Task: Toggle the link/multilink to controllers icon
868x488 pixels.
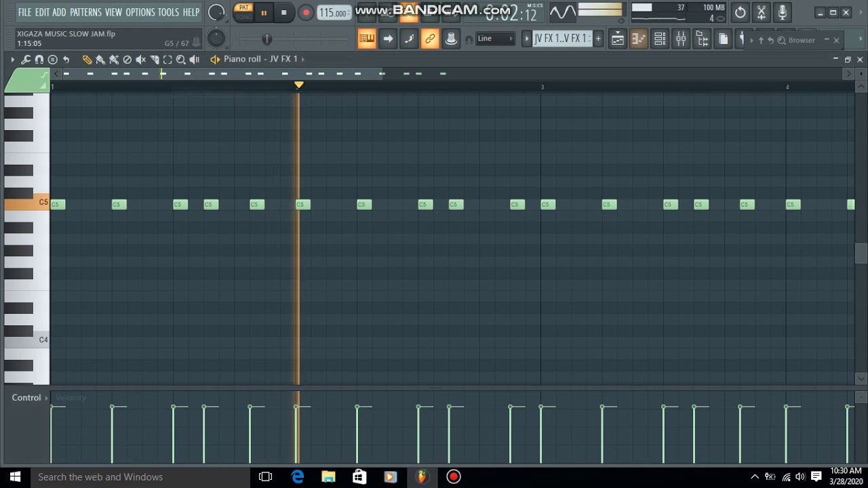Action: [x=430, y=39]
